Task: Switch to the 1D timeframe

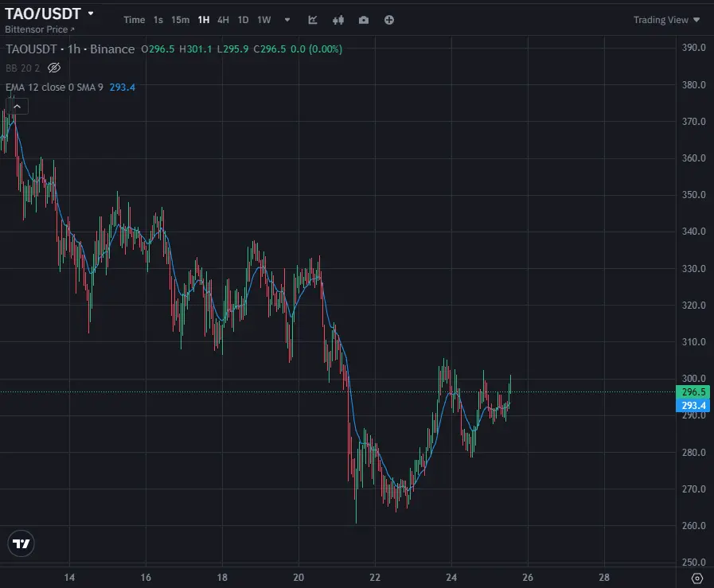Action: [x=244, y=20]
